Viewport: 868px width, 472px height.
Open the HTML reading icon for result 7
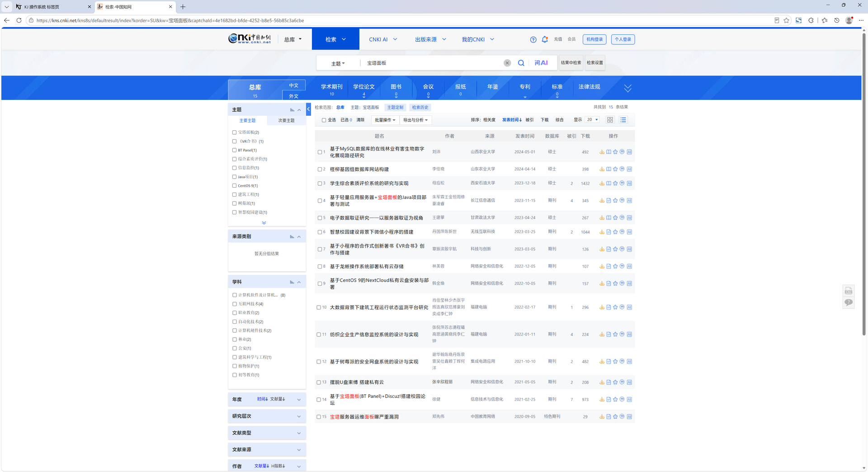click(609, 249)
